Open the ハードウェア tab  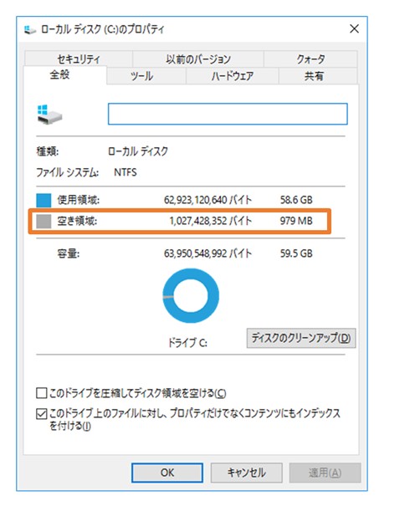232,76
